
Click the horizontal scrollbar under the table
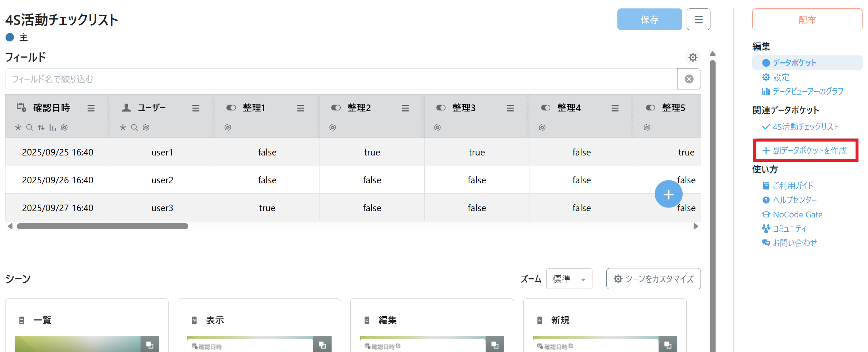[x=103, y=226]
